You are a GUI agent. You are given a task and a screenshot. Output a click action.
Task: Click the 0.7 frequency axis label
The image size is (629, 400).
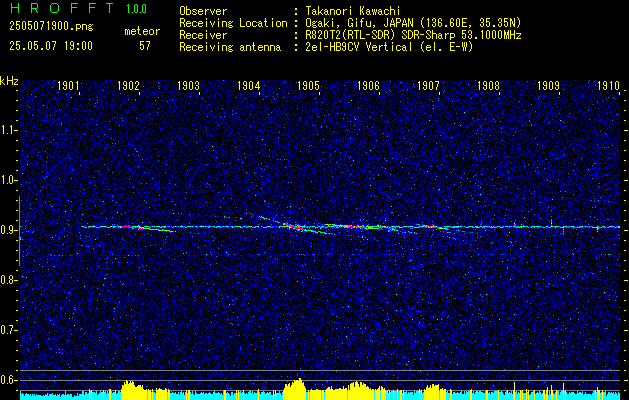tap(8, 330)
